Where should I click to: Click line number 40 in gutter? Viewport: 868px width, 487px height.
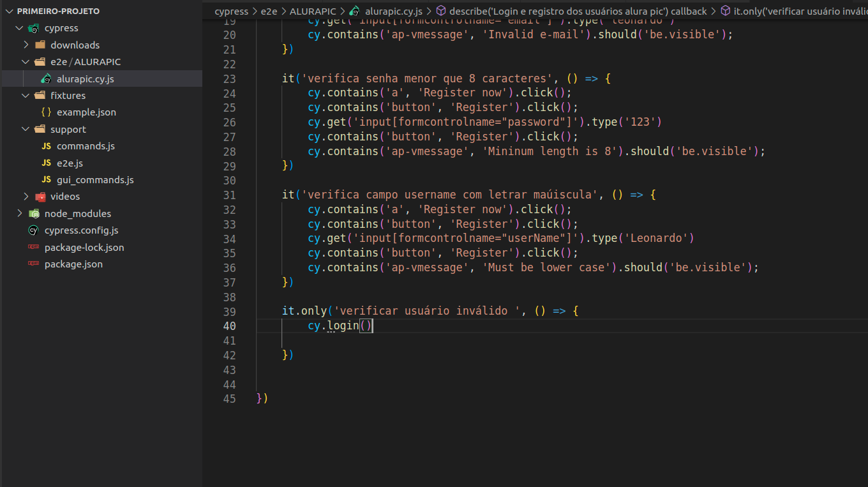pyautogui.click(x=229, y=326)
